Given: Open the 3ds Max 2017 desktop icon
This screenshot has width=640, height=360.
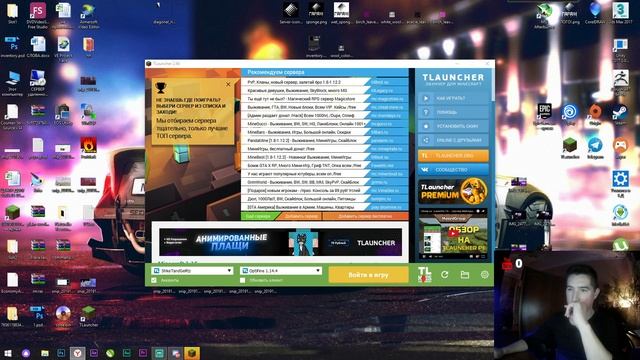Looking at the screenshot, I should [x=620, y=13].
